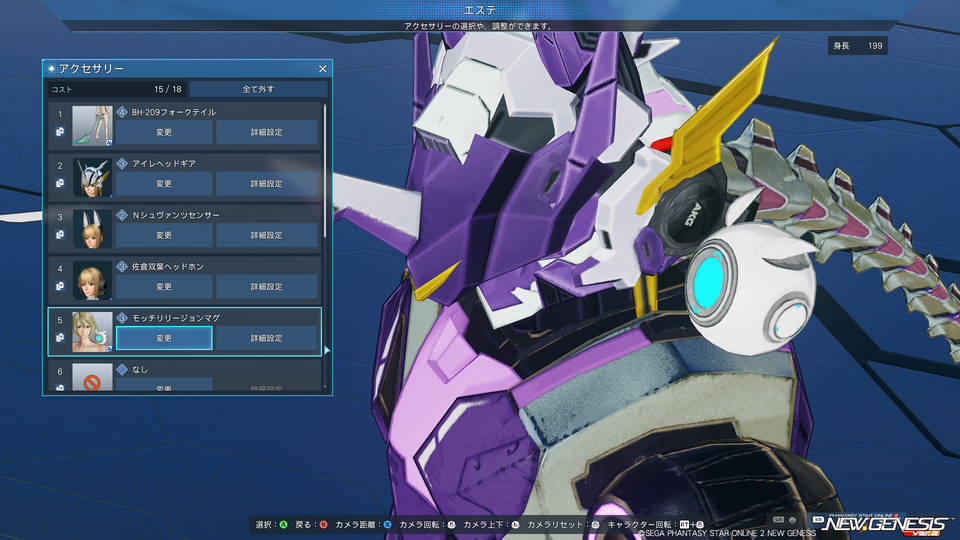
Task: Open 詳細設定 for Nシュヴァンツセンサー
Action: pyautogui.click(x=266, y=235)
